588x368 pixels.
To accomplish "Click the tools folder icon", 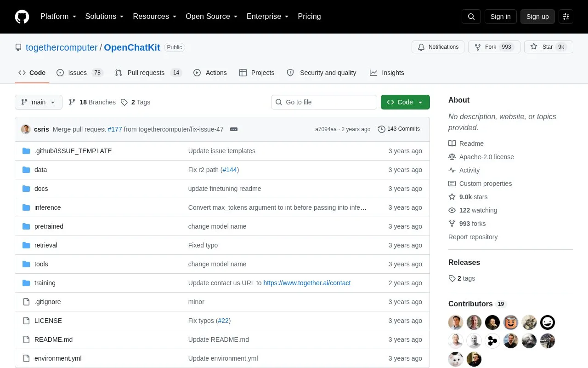I will [x=26, y=264].
